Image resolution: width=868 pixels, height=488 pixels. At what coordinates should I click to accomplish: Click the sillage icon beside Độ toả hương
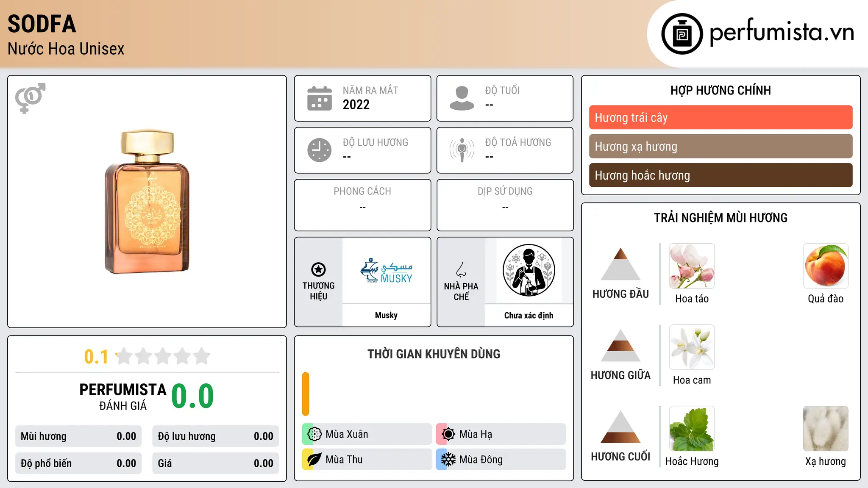[x=462, y=150]
